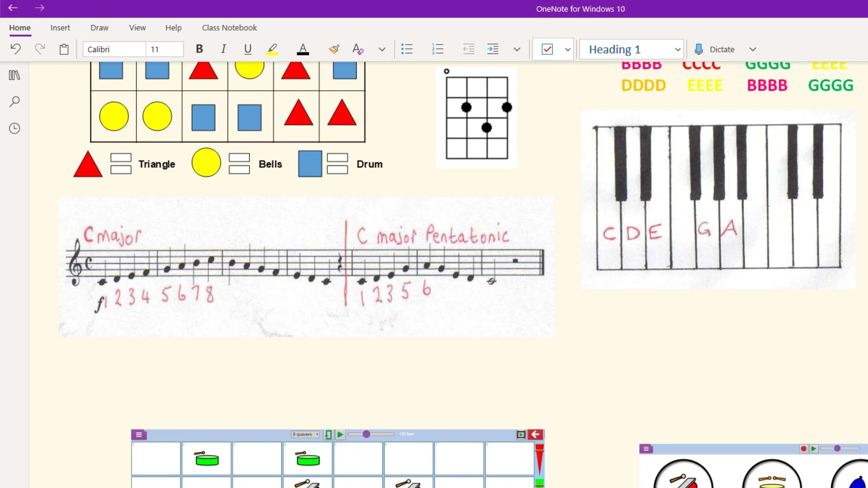This screenshot has height=488, width=868.
Task: Clear all text formatting
Action: pyautogui.click(x=358, y=49)
